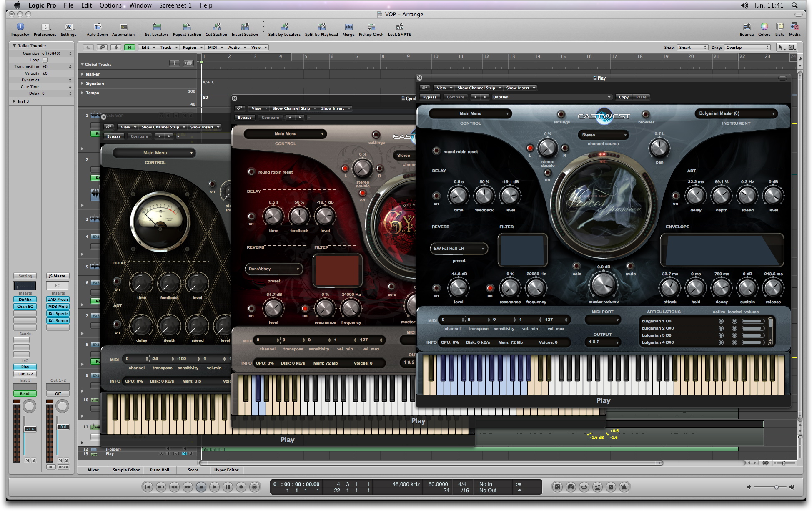
Task: Click Copy in the Voices of Passion window
Action: point(624,97)
